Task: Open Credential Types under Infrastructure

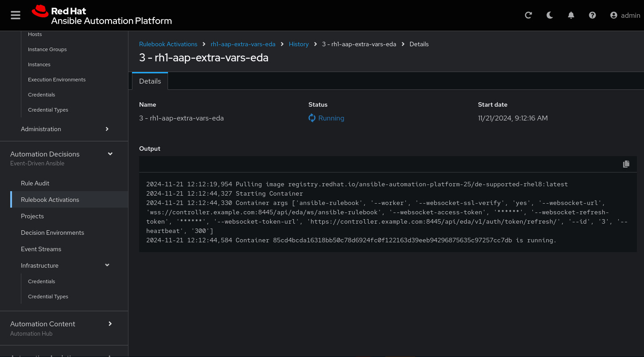Action: pos(48,297)
